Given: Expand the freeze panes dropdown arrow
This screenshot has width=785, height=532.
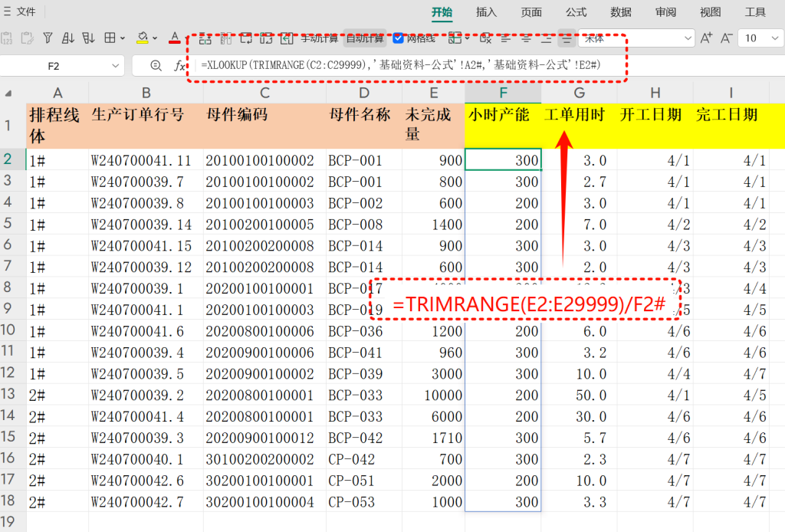Looking at the screenshot, I should pyautogui.click(x=467, y=38).
